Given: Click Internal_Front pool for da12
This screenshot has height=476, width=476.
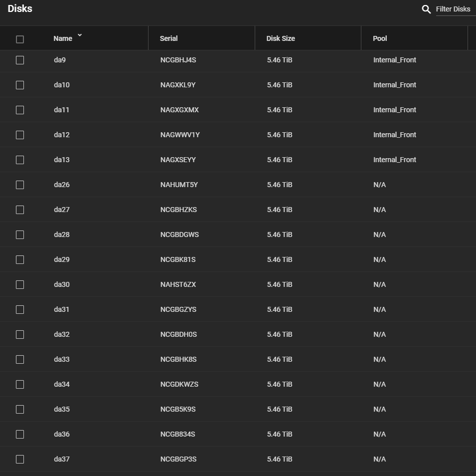Looking at the screenshot, I should click(394, 135).
